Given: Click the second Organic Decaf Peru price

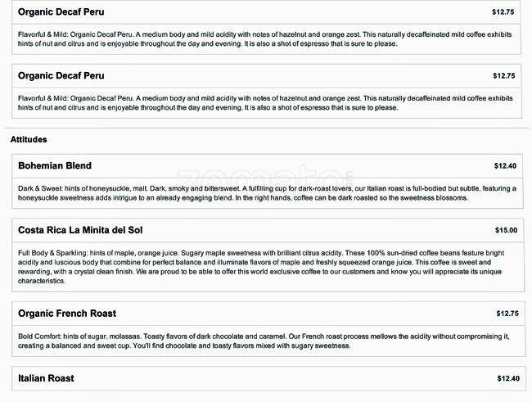Looking at the screenshot, I should click(x=503, y=76).
